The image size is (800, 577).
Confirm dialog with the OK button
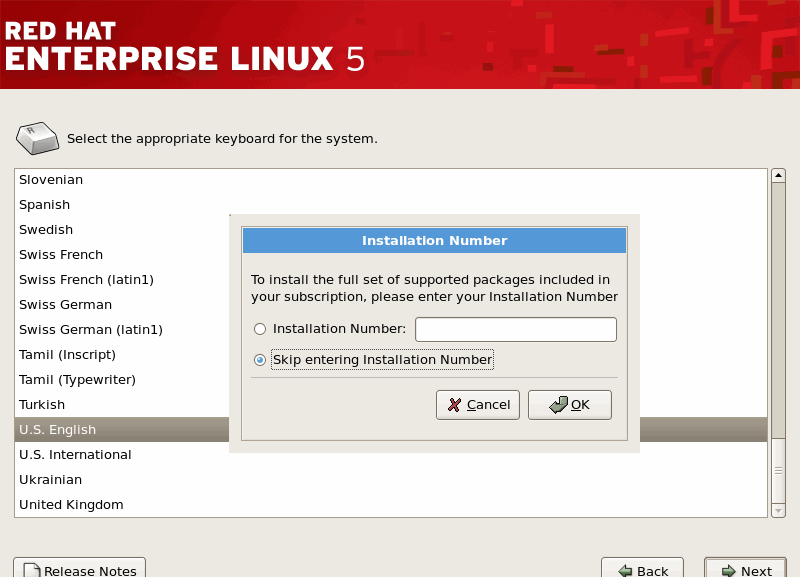(x=569, y=405)
